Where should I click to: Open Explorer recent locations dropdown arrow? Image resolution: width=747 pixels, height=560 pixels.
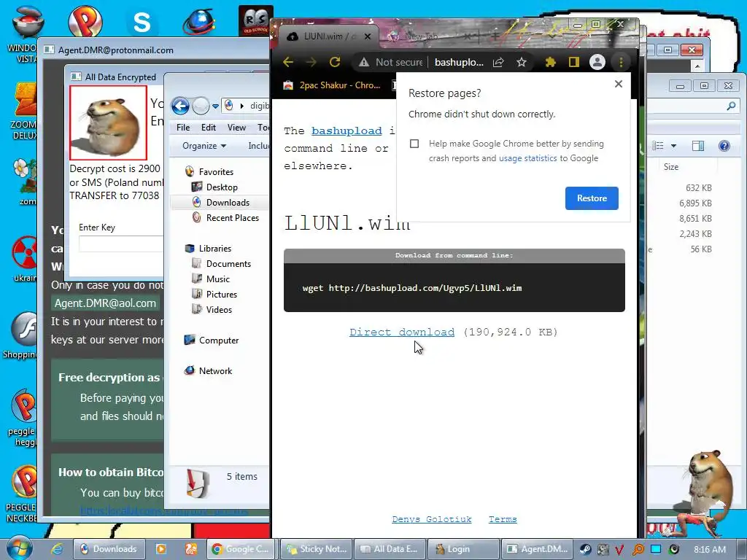click(215, 106)
